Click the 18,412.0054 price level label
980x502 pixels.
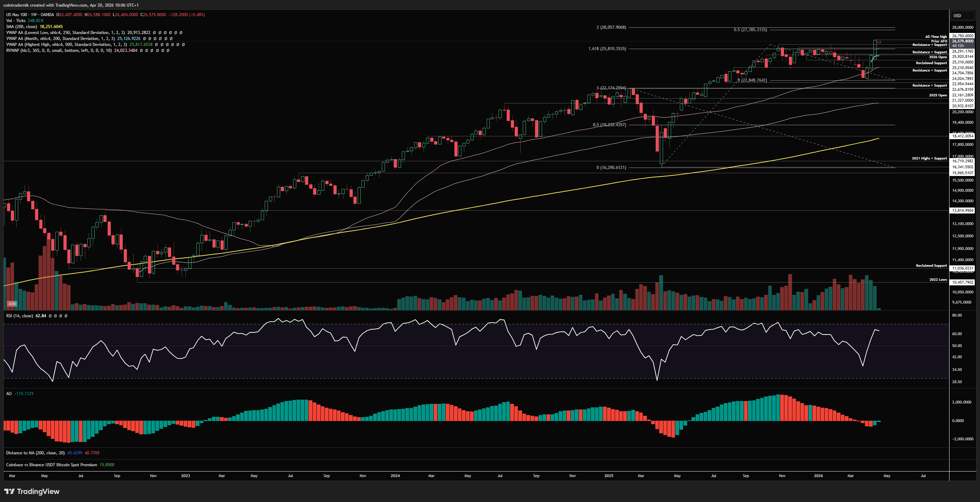tap(962, 136)
